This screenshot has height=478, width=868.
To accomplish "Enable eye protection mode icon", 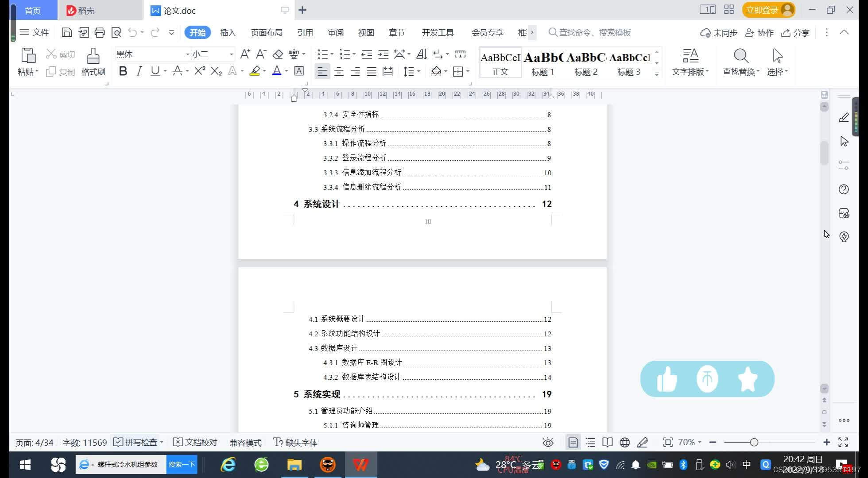I will (x=548, y=442).
